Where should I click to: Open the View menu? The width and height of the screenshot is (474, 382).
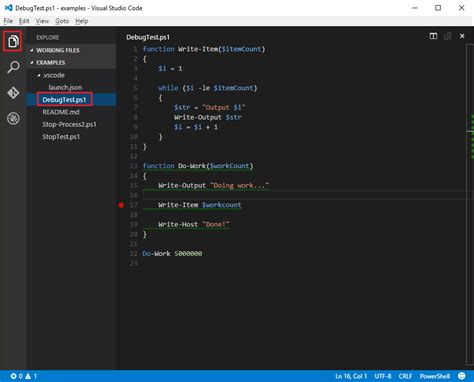point(42,21)
